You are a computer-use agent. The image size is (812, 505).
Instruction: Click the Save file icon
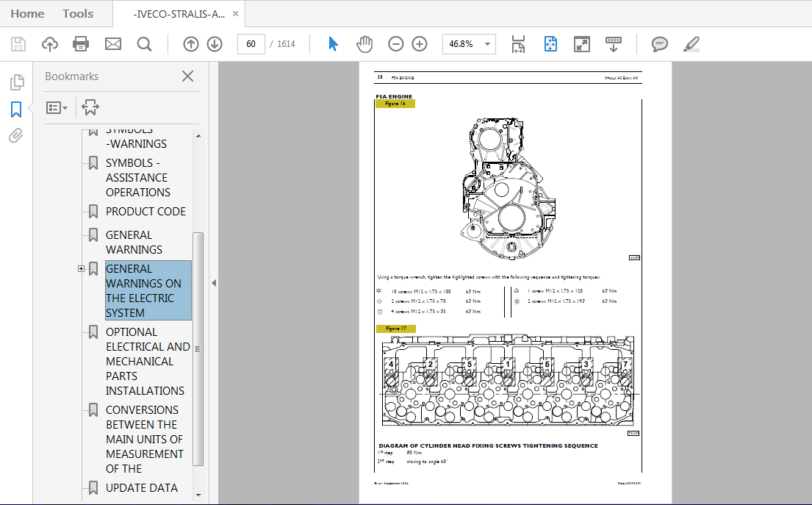point(18,44)
